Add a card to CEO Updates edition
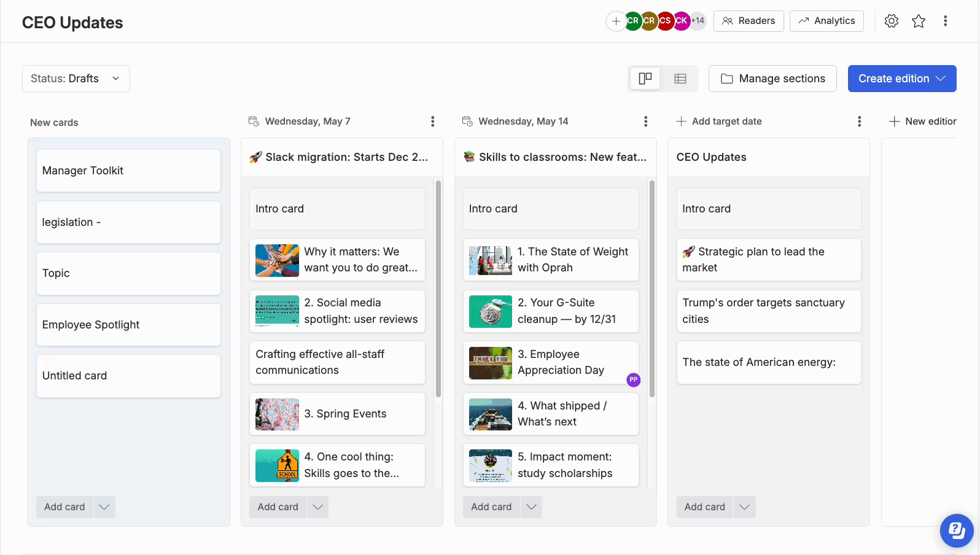This screenshot has width=980, height=555. 705,507
